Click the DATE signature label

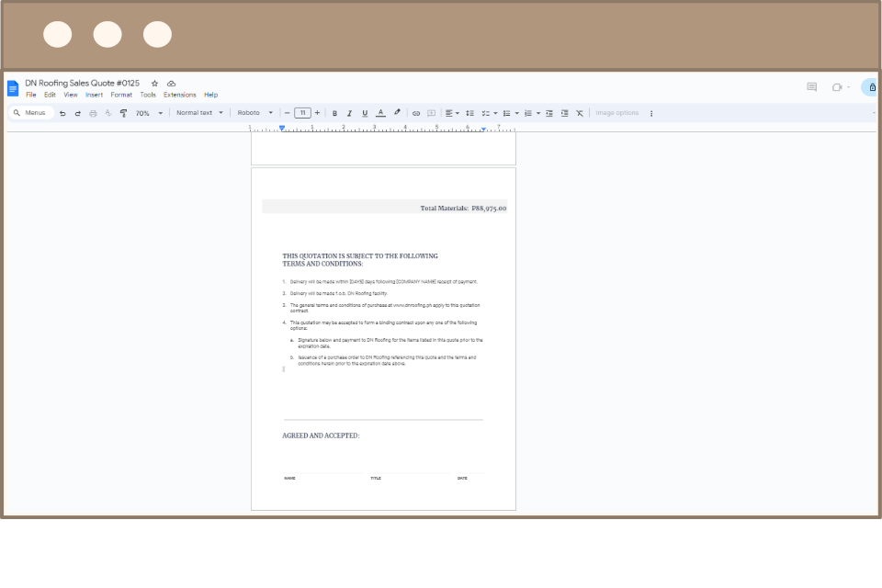click(462, 479)
